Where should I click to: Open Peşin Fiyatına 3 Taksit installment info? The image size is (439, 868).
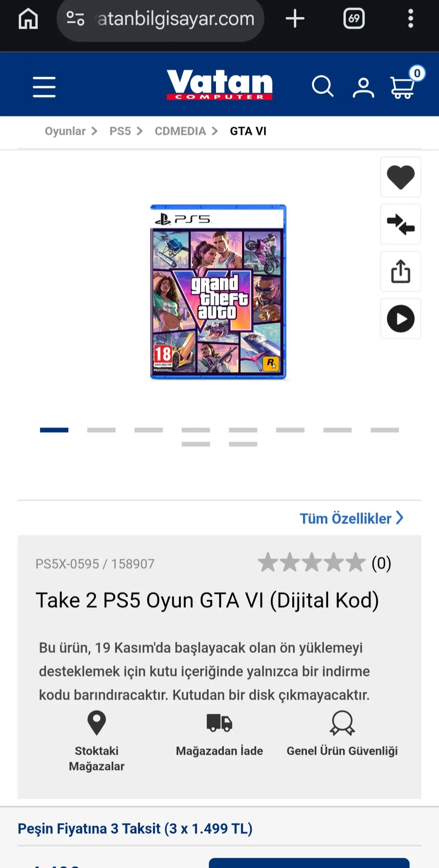[x=135, y=828]
